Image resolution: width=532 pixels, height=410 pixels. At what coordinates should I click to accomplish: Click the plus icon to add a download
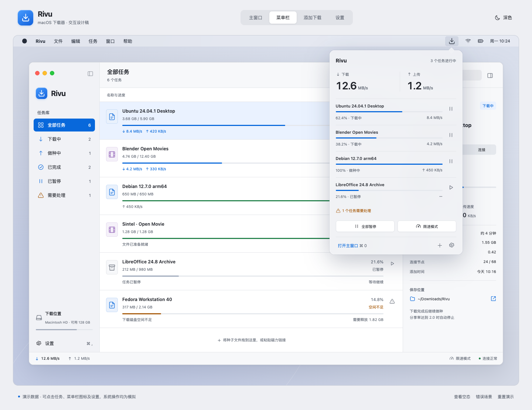pyautogui.click(x=440, y=245)
